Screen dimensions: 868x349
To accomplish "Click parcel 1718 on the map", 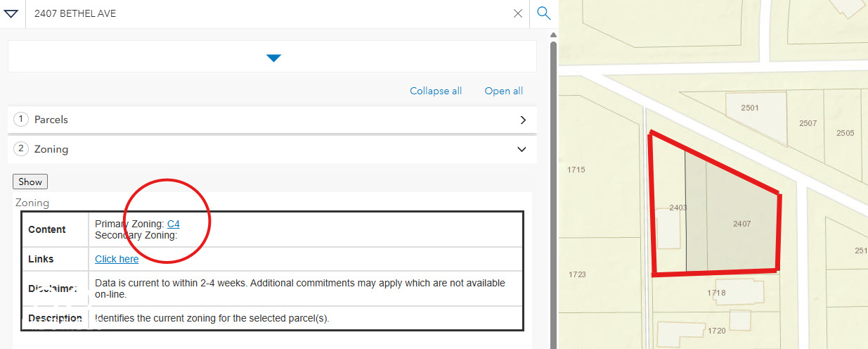I will (x=717, y=293).
